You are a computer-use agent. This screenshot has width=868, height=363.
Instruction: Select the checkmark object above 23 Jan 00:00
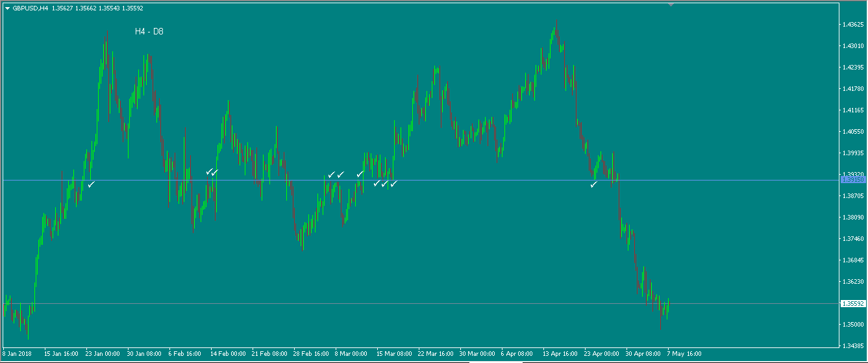pyautogui.click(x=91, y=184)
